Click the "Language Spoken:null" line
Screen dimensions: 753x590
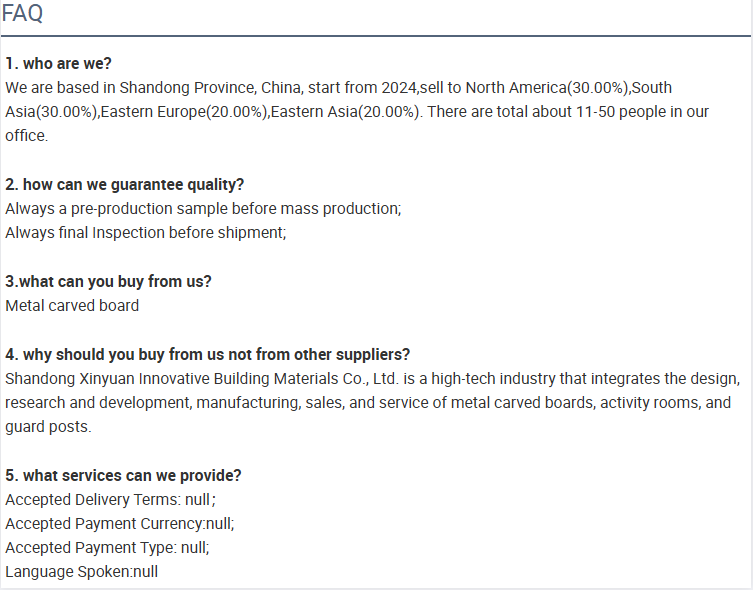pos(82,572)
